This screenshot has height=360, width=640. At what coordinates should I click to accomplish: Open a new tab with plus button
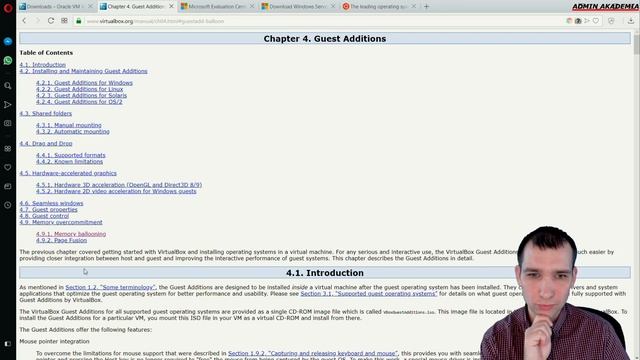[427, 7]
